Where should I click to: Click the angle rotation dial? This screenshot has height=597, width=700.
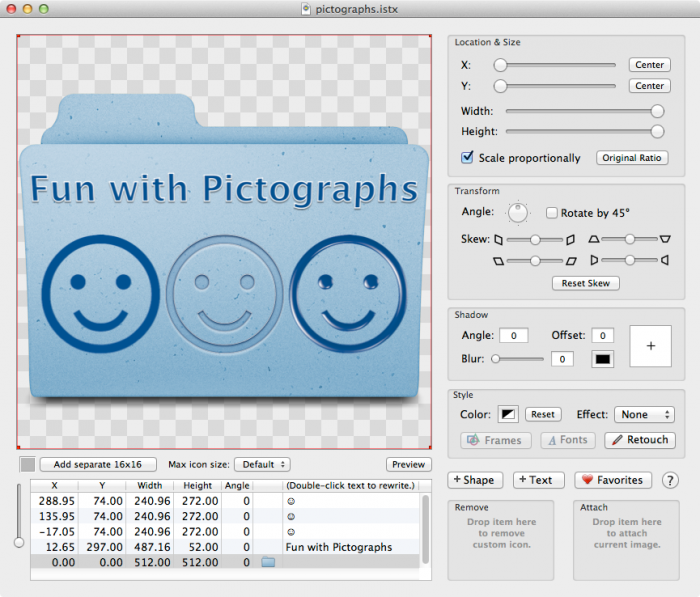(518, 212)
